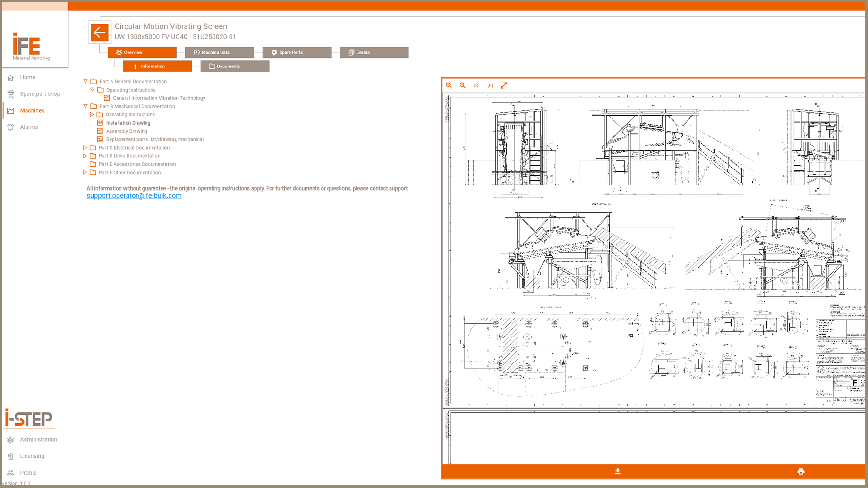Go to Spare part shop in sidebar
This screenshot has width=868, height=488.
[40, 94]
